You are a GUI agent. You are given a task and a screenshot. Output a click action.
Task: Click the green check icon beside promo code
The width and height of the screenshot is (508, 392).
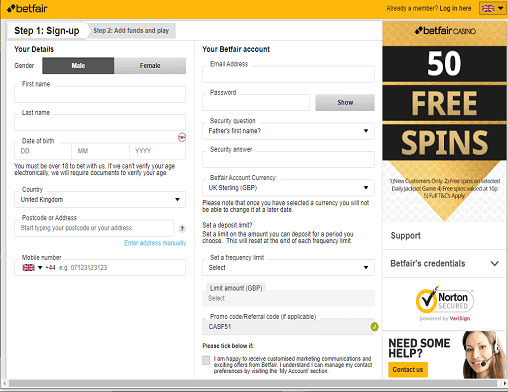pyautogui.click(x=375, y=327)
